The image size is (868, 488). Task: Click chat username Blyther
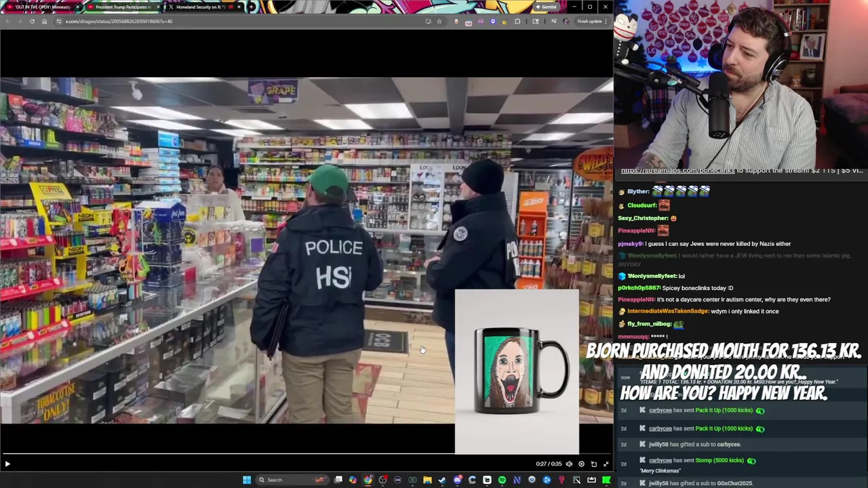coord(638,191)
